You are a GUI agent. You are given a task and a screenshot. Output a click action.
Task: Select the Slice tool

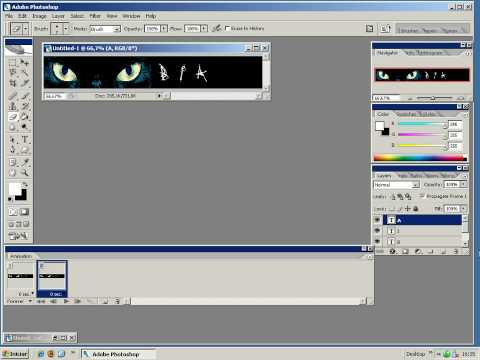24,83
